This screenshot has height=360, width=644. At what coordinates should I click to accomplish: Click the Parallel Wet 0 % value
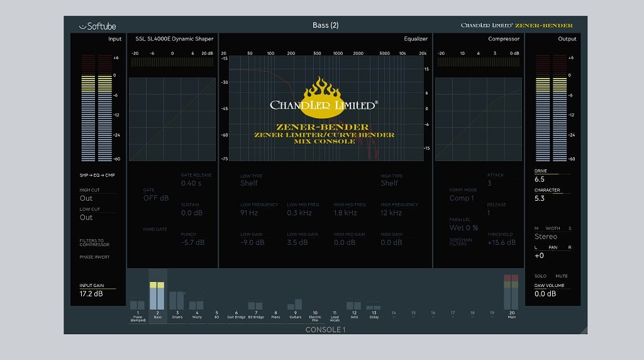(464, 228)
